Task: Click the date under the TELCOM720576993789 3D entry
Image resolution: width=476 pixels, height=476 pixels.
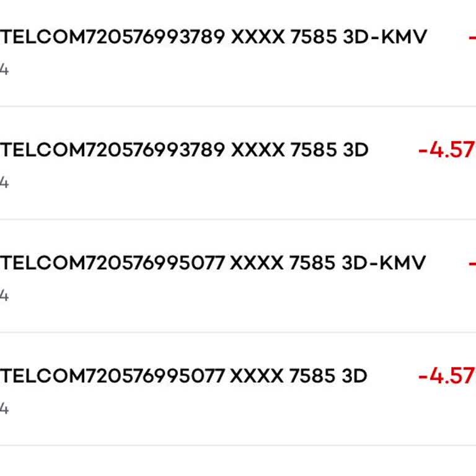Action: tap(4, 183)
